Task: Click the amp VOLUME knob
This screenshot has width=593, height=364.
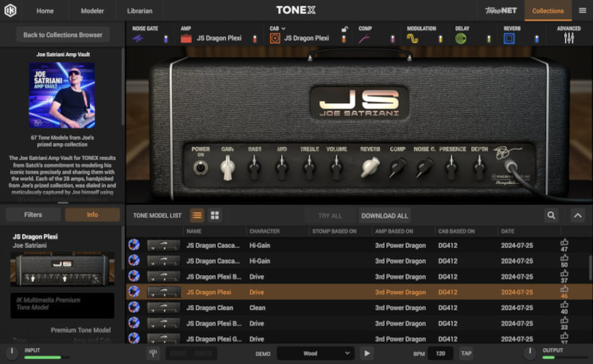Action: (x=337, y=168)
